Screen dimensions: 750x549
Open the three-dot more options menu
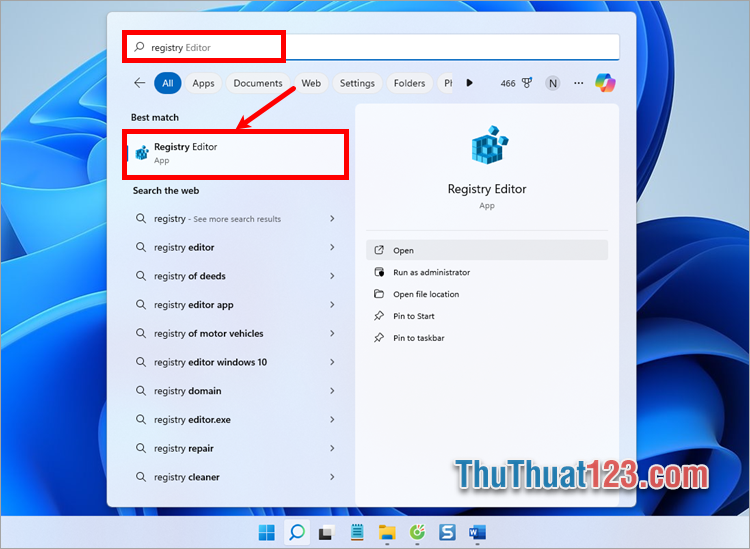pyautogui.click(x=579, y=83)
